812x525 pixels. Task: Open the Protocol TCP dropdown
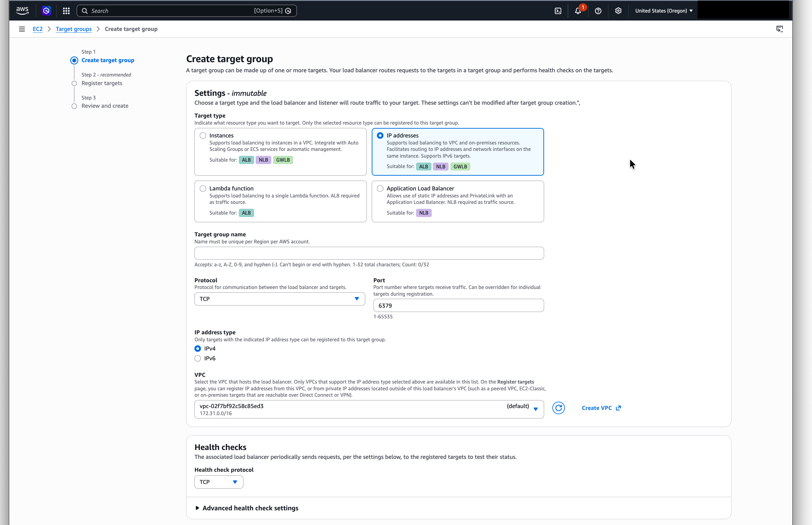pyautogui.click(x=280, y=299)
